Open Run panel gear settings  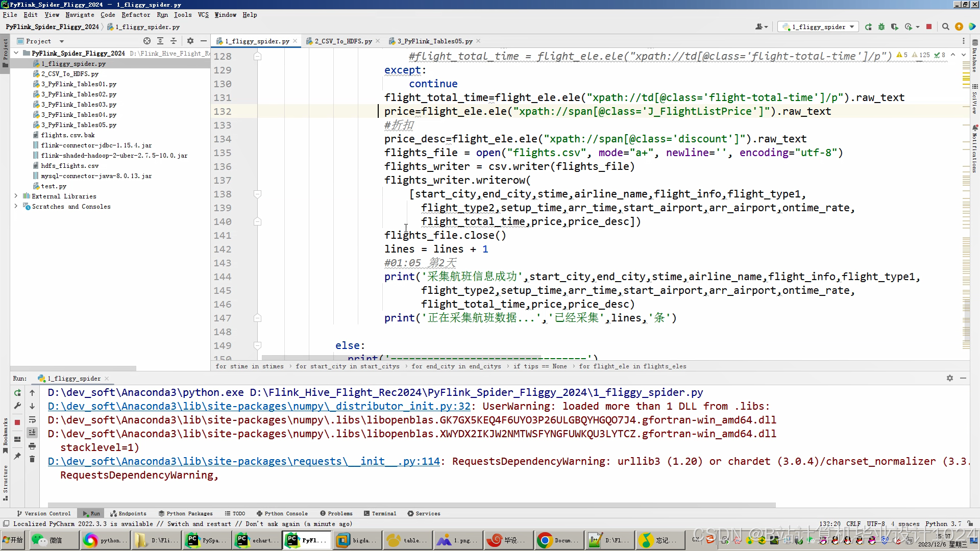click(949, 378)
